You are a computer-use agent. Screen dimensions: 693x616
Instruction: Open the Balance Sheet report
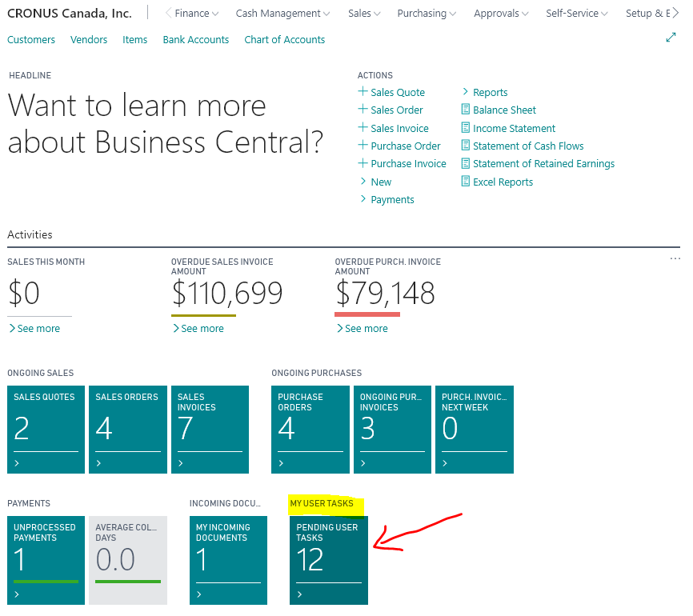point(504,110)
